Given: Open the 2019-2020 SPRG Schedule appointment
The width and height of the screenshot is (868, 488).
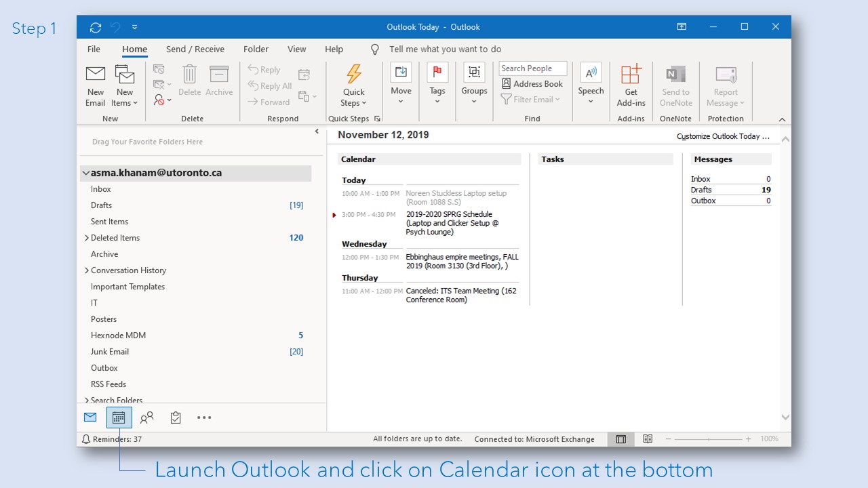Looking at the screenshot, I should click(452, 223).
